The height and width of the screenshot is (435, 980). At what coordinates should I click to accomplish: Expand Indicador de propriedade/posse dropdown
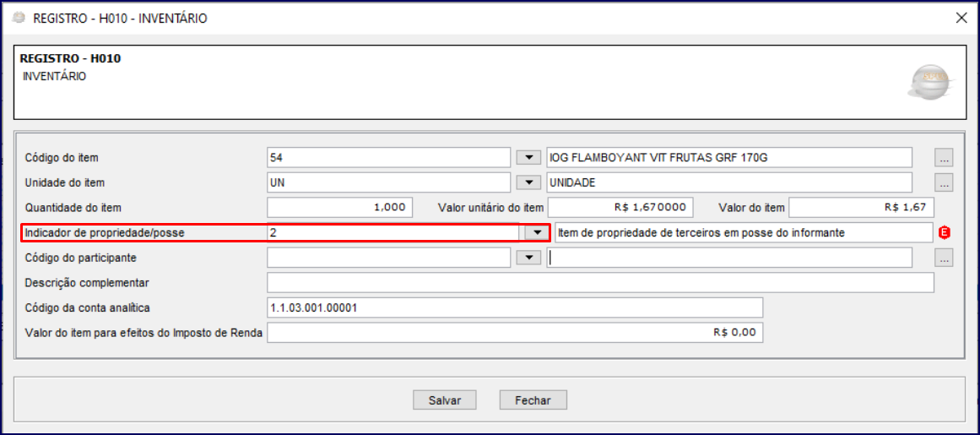[x=536, y=232]
